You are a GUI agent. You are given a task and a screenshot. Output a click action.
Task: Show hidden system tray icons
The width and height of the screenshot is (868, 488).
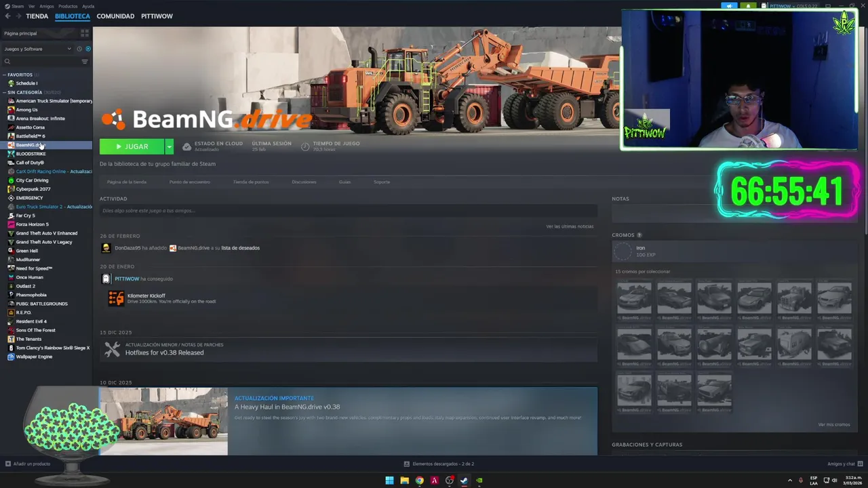click(790, 481)
